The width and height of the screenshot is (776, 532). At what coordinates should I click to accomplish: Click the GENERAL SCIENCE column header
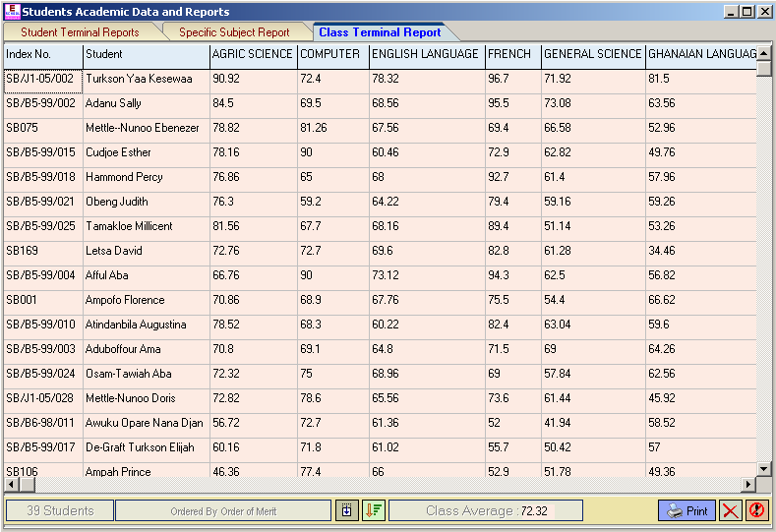coord(593,55)
